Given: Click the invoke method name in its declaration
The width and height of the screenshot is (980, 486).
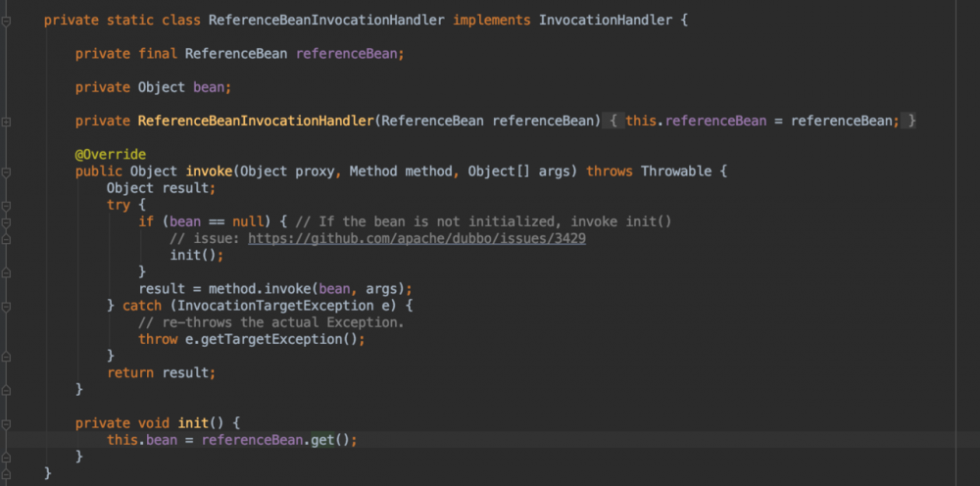Looking at the screenshot, I should (x=206, y=171).
